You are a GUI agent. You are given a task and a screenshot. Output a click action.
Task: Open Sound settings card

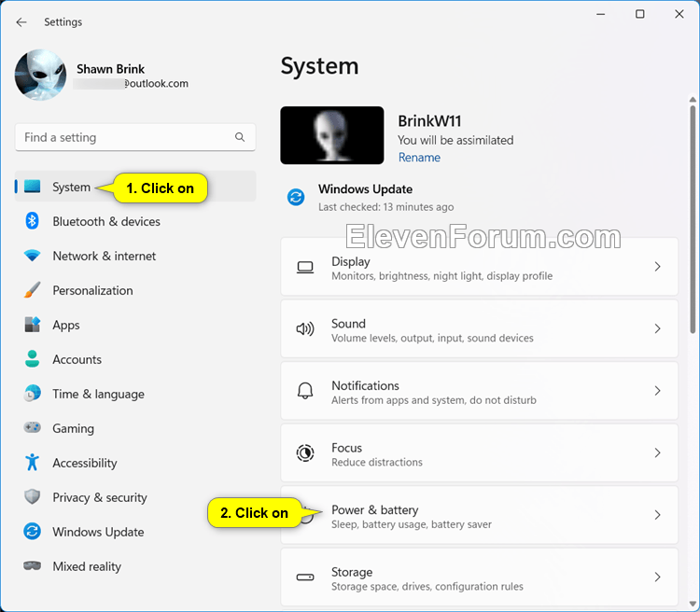point(480,328)
